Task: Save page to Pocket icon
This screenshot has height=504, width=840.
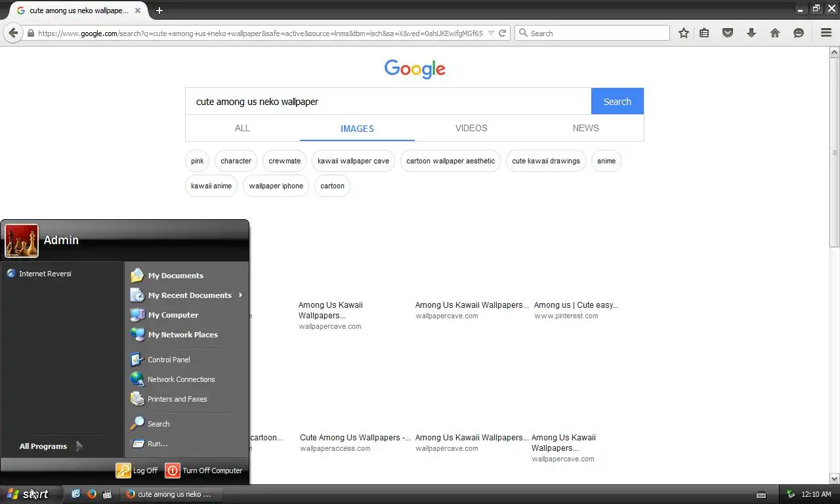Action: [728, 33]
